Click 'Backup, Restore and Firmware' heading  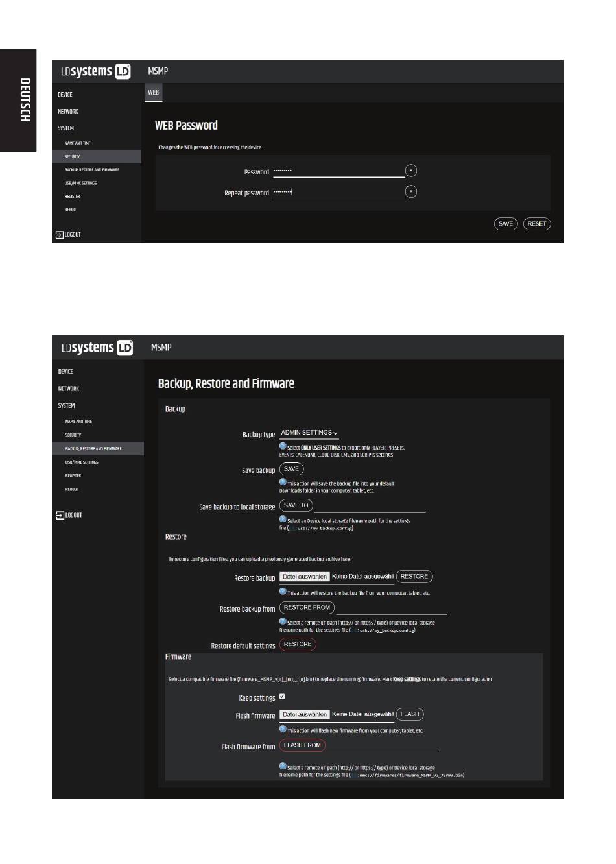[x=226, y=383]
